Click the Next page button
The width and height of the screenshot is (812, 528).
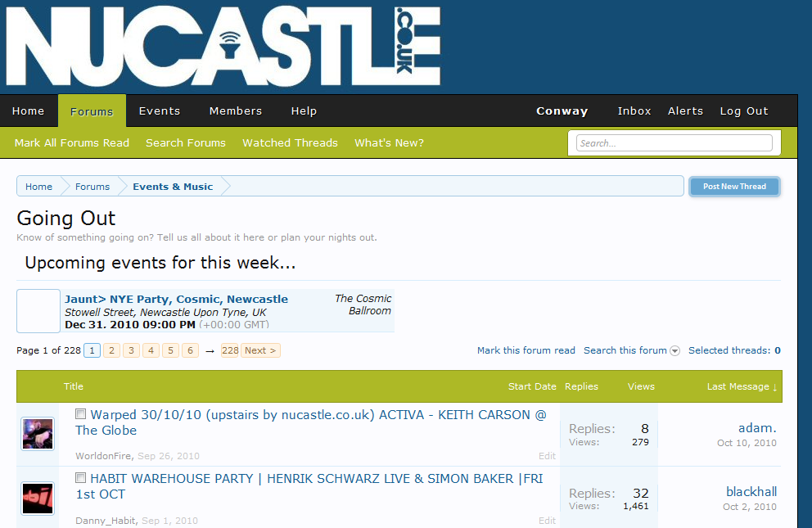point(260,350)
